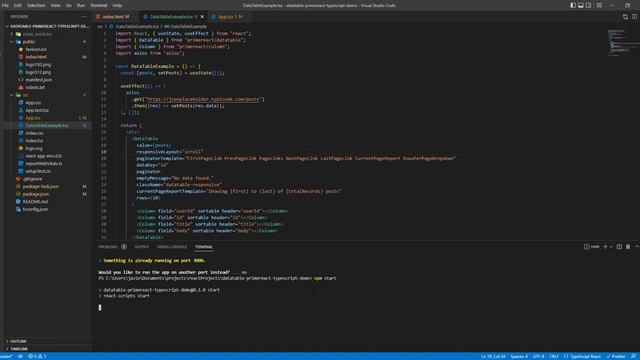Split the terminal panel
This screenshot has height=360, width=640.
click(619, 247)
